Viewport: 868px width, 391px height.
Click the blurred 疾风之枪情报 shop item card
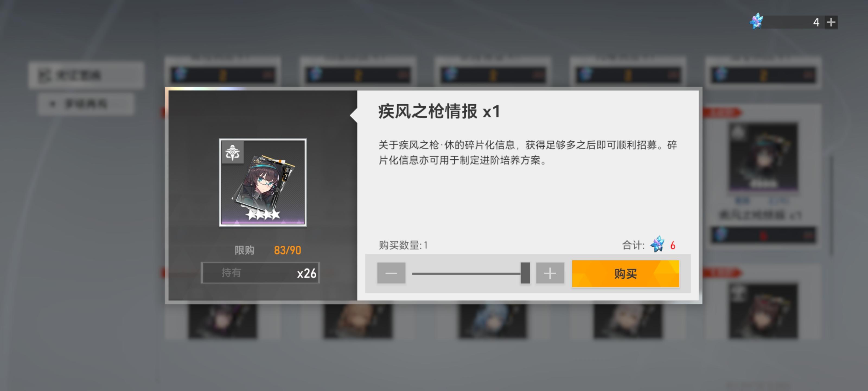[x=764, y=175]
